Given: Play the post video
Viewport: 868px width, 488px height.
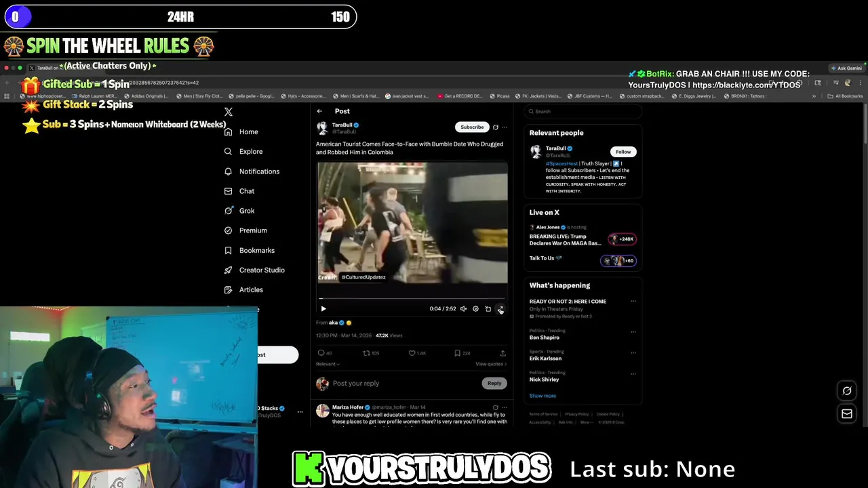Looking at the screenshot, I should [x=323, y=308].
